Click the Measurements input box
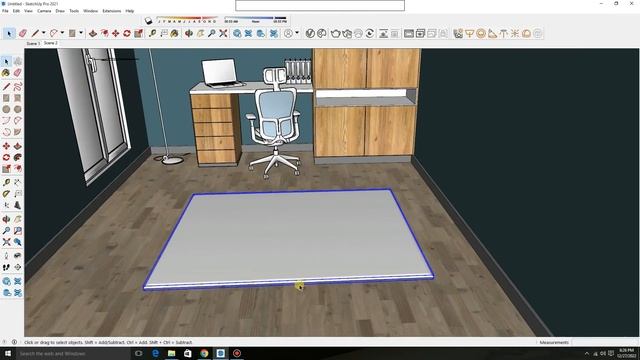Image resolution: width=640 pixels, height=360 pixels. (605, 342)
